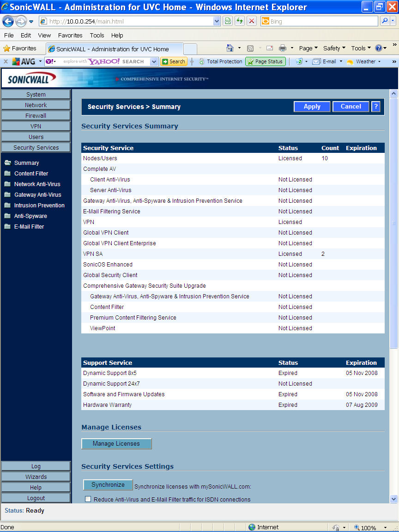Screen dimensions: 399x532
Task: Click into the Bing search field
Action: click(x=319, y=21)
